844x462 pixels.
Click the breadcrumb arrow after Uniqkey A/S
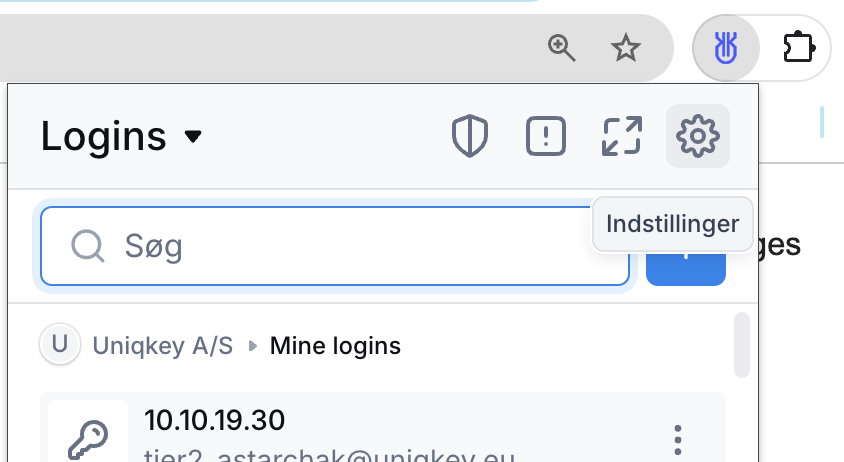[x=252, y=346]
